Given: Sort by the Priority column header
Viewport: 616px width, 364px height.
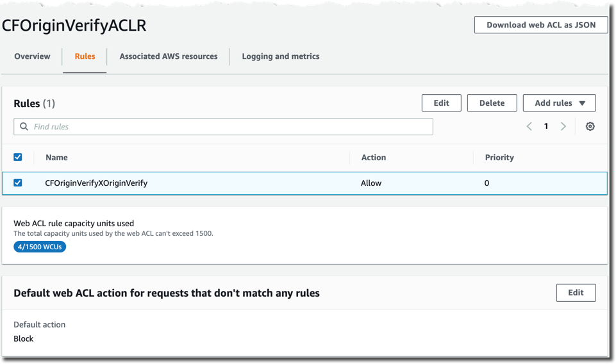Looking at the screenshot, I should click(499, 158).
